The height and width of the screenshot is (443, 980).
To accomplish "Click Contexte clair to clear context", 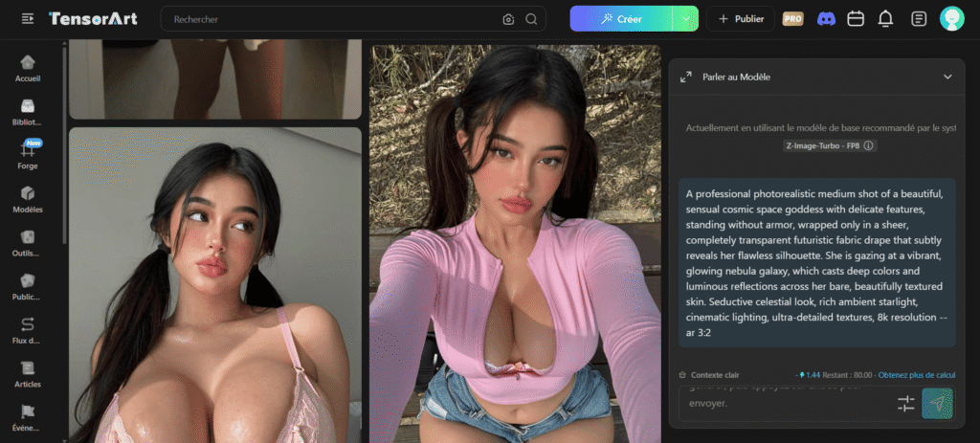I will point(709,375).
